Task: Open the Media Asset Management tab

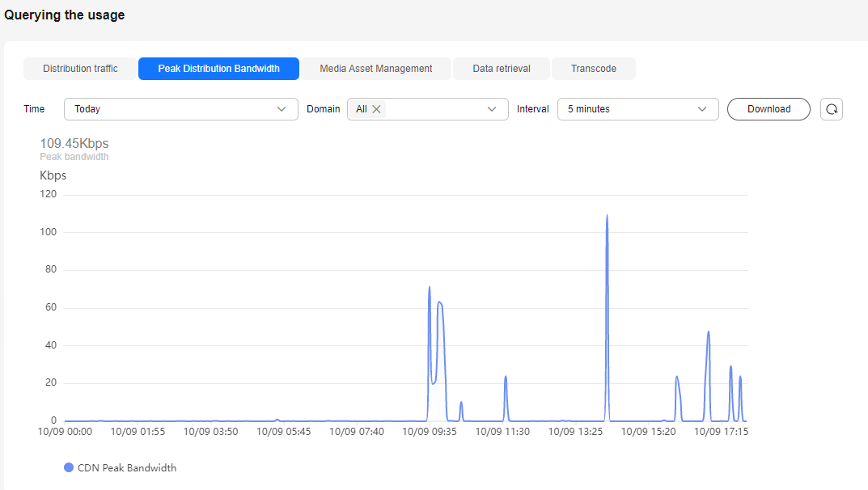Action: tap(376, 69)
